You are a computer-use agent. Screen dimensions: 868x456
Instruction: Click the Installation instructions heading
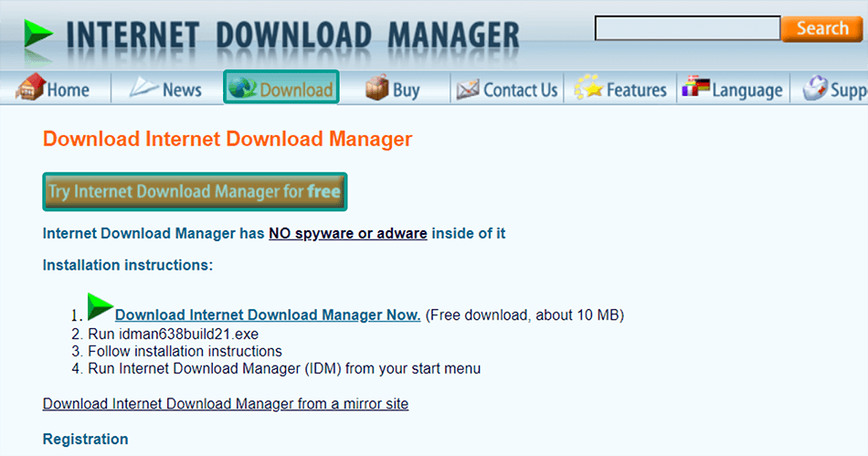point(128,265)
